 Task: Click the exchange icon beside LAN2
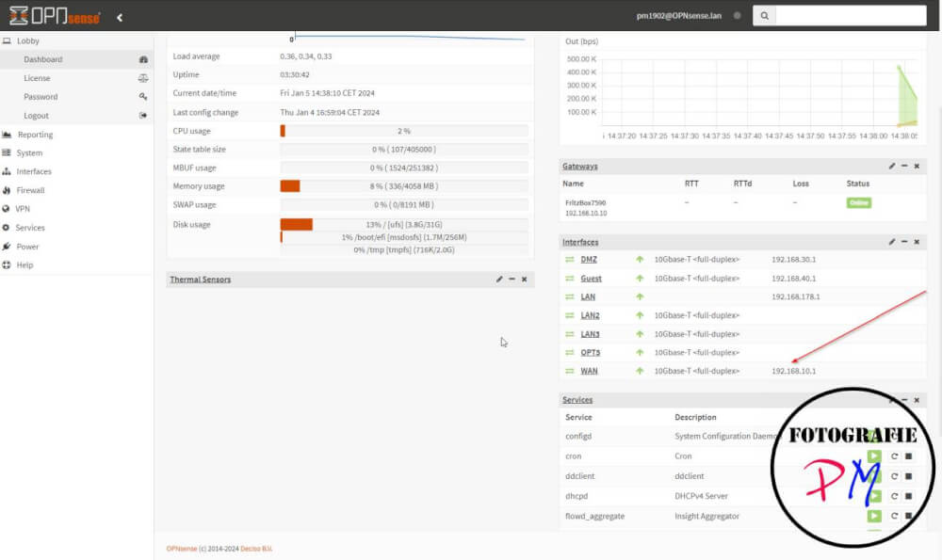click(x=570, y=315)
